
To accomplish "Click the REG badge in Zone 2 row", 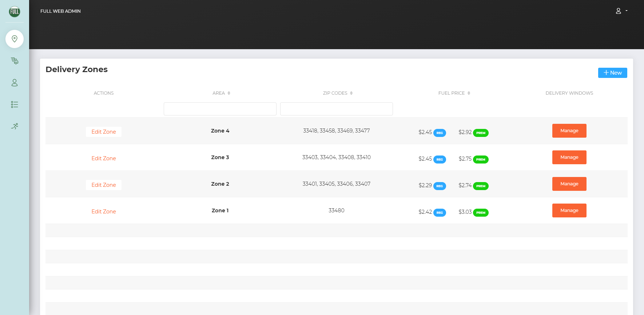I will 440,186.
